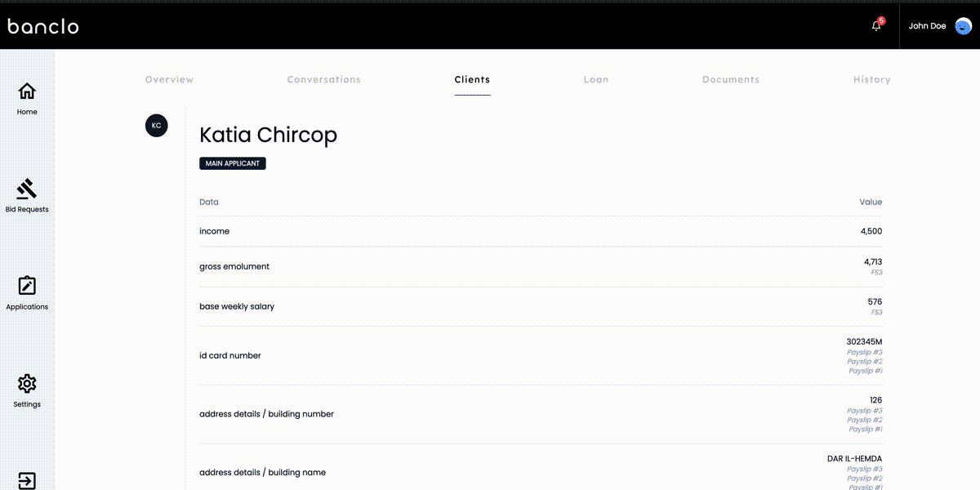Viewport: 980px width, 490px height.
Task: Switch to the Conversations tab
Action: (x=323, y=79)
